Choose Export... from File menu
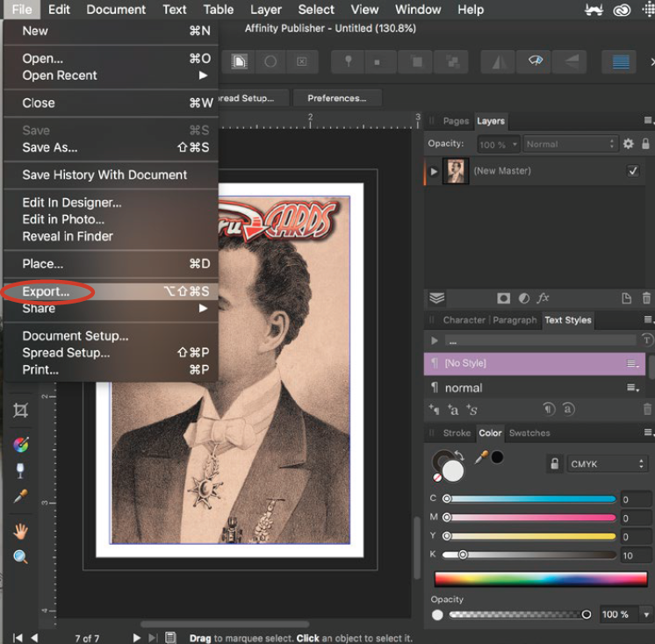 pos(46,291)
